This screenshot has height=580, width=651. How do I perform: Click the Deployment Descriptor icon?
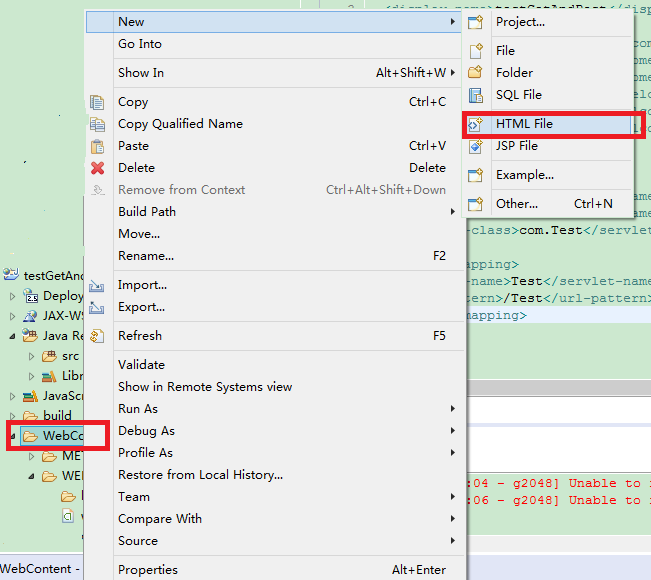pyautogui.click(x=31, y=296)
